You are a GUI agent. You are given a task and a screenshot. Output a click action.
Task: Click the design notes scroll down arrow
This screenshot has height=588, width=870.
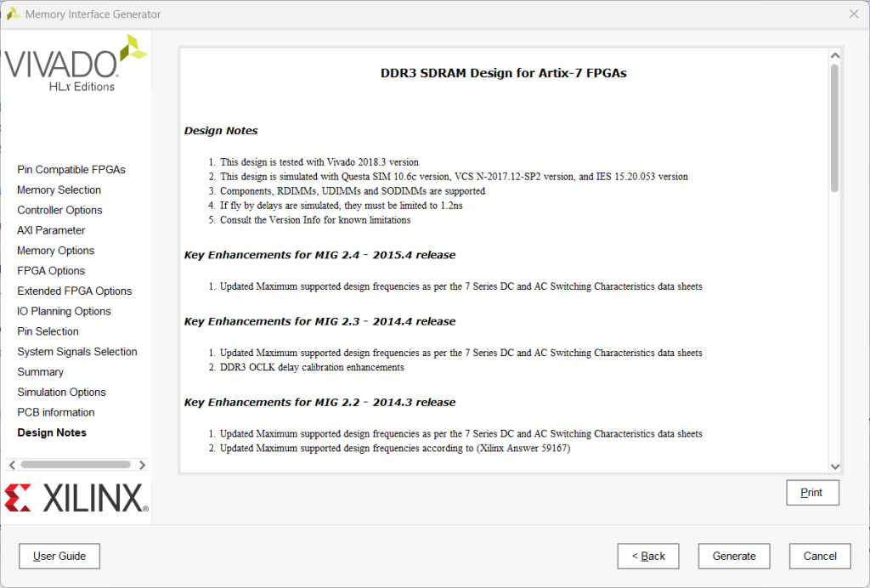835,466
